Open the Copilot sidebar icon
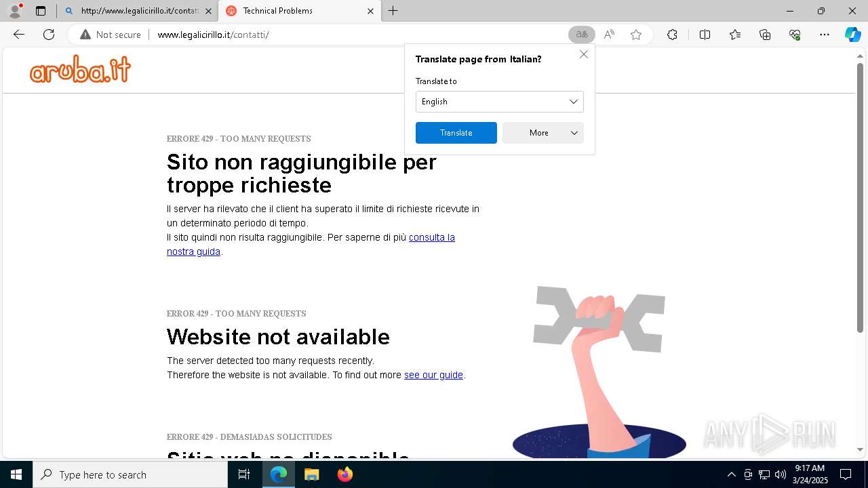Screen dimensions: 868x488 coord(852,35)
